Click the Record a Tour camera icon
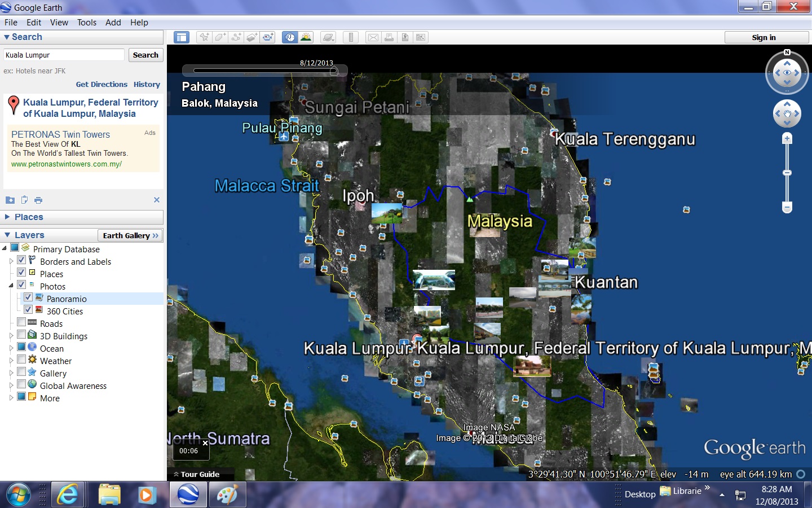This screenshot has width=812, height=508. [x=268, y=37]
